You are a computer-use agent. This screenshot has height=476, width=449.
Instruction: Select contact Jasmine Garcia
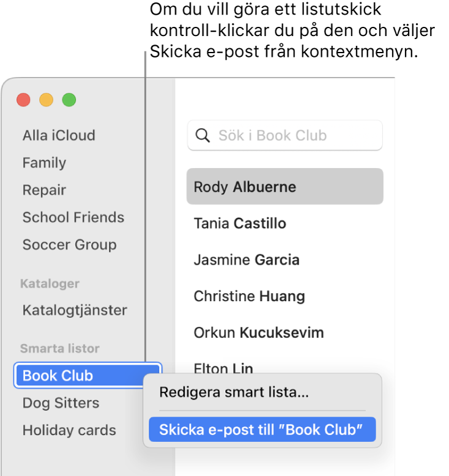coord(247,260)
